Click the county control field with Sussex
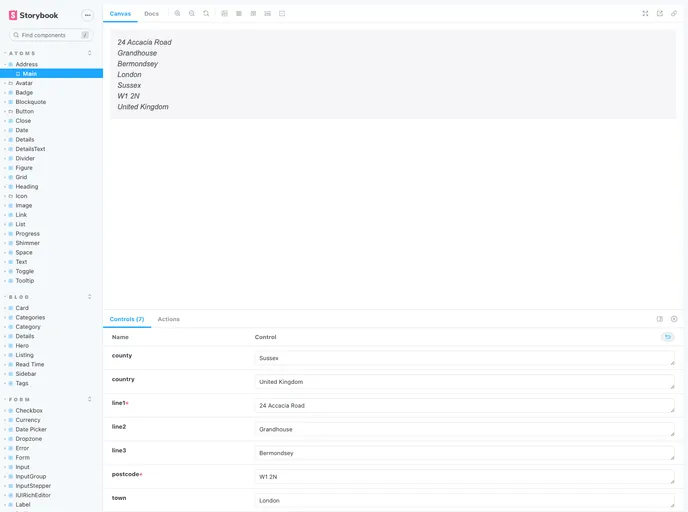688x512 pixels. pyautogui.click(x=464, y=358)
